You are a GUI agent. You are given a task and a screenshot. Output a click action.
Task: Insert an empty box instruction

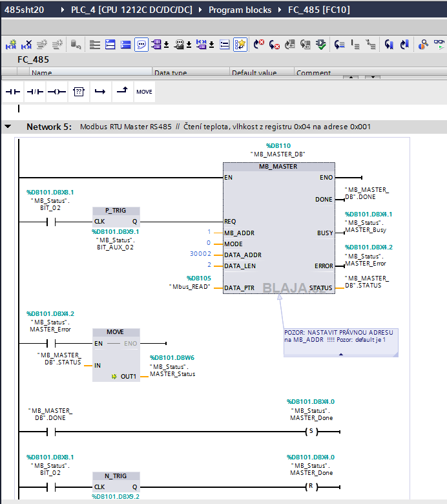pos(79,92)
